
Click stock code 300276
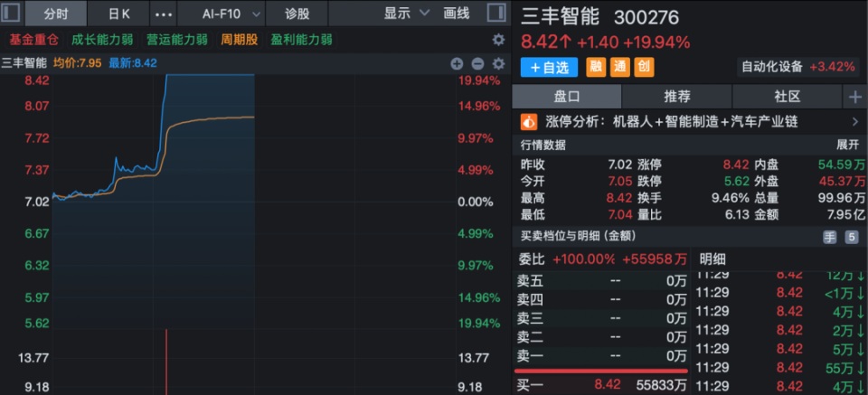646,18
